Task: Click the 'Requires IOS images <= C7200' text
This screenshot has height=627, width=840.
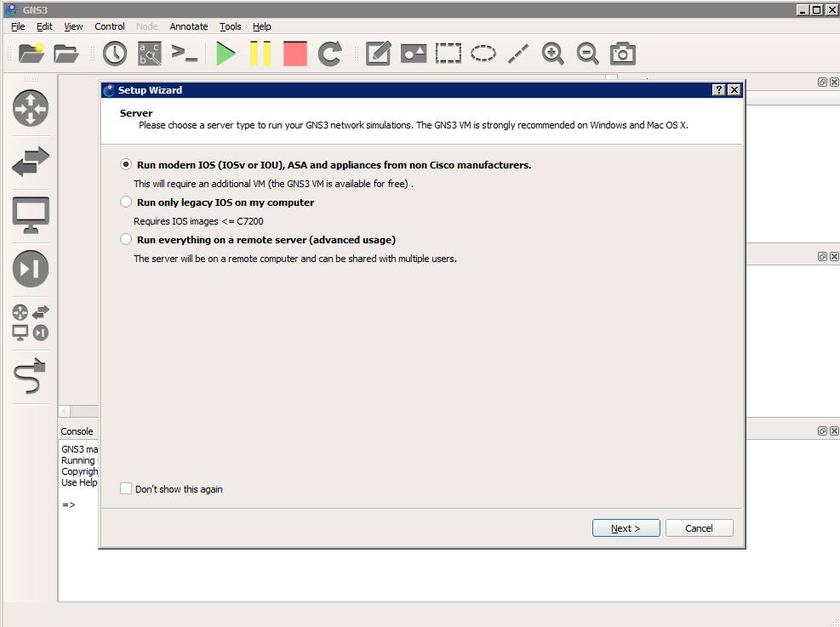Action: click(x=198, y=221)
